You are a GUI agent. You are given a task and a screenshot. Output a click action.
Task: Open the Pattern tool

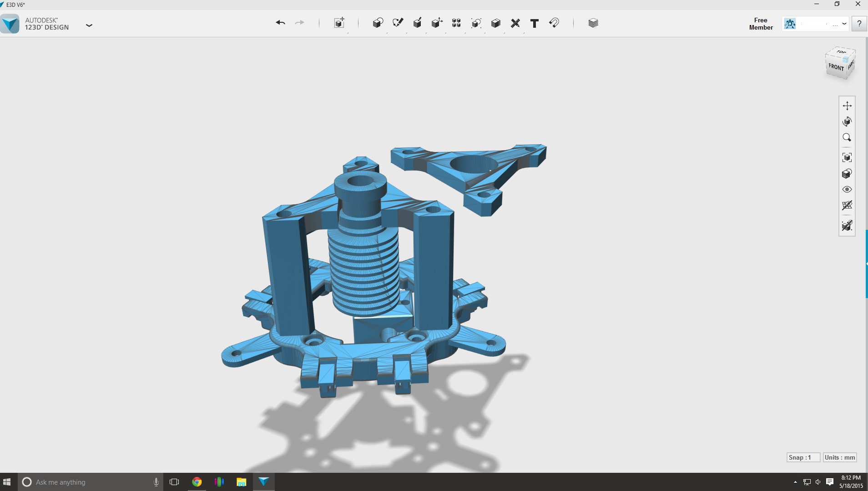(456, 23)
